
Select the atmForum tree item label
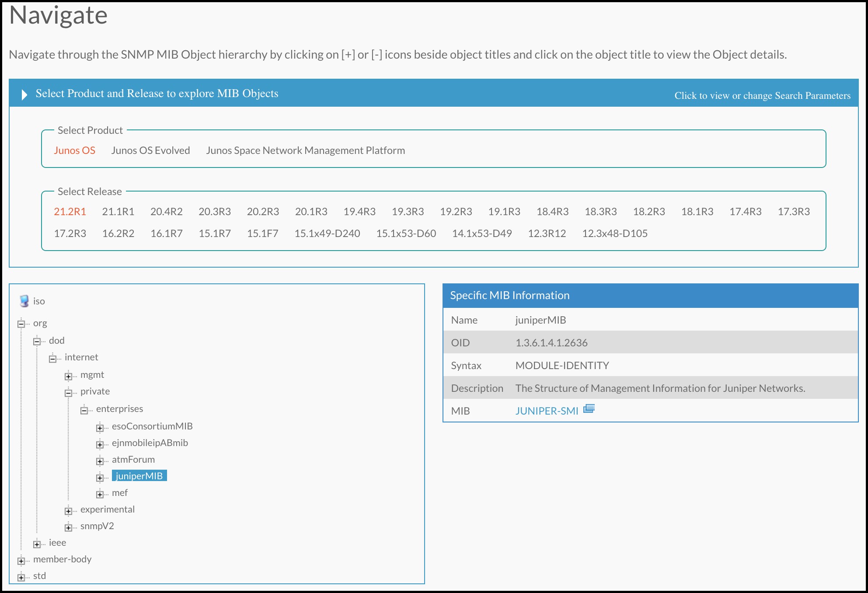(x=133, y=460)
